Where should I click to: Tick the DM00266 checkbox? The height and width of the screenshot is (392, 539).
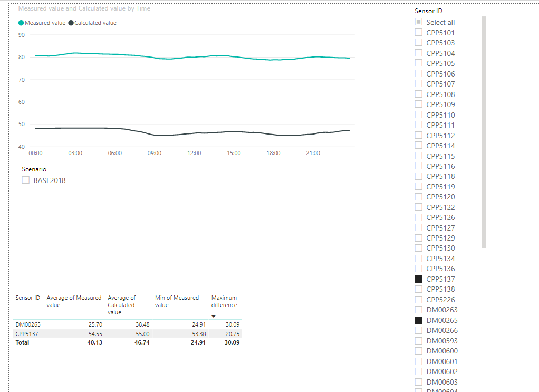(x=418, y=330)
